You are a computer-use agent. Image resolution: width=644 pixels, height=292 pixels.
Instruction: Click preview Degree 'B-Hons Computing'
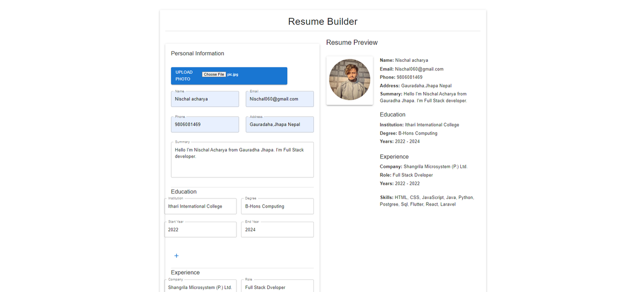pyautogui.click(x=409, y=133)
